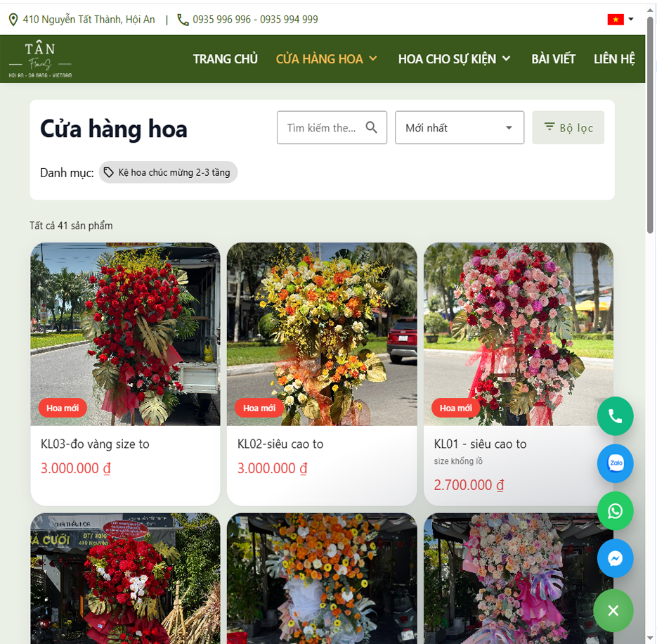Click the location pin icon by address
Image resolution: width=657 pixels, height=644 pixels.
13,20
